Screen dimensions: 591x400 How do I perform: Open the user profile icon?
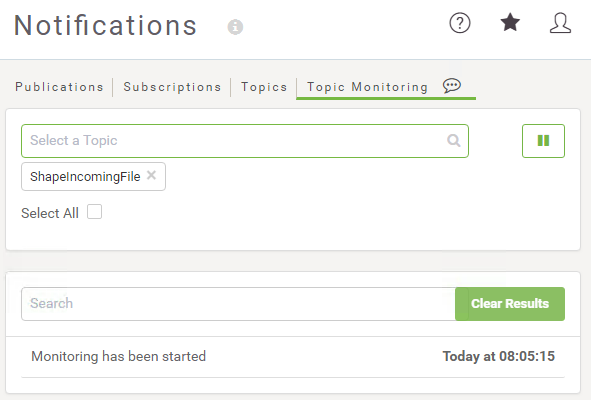[x=560, y=23]
